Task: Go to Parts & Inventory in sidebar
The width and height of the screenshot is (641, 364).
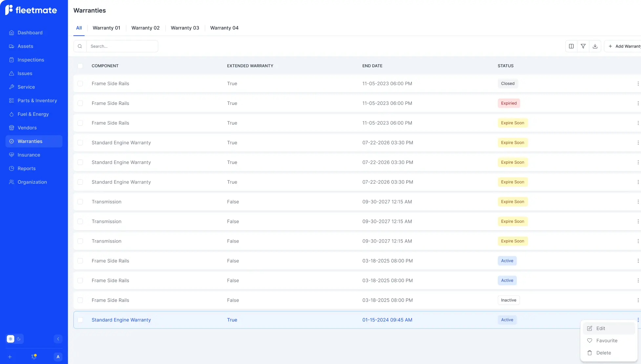Action: [37, 101]
